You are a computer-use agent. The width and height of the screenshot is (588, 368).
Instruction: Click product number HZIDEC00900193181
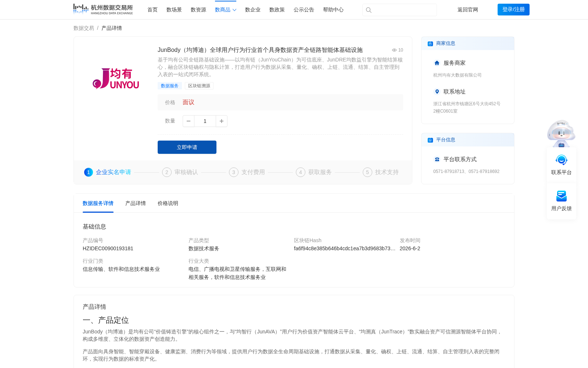(x=108, y=249)
